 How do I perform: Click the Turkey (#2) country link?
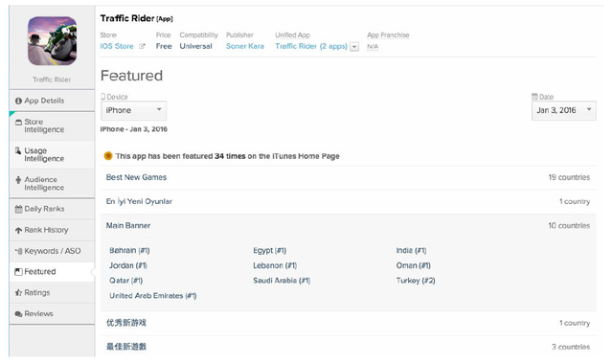[416, 281]
